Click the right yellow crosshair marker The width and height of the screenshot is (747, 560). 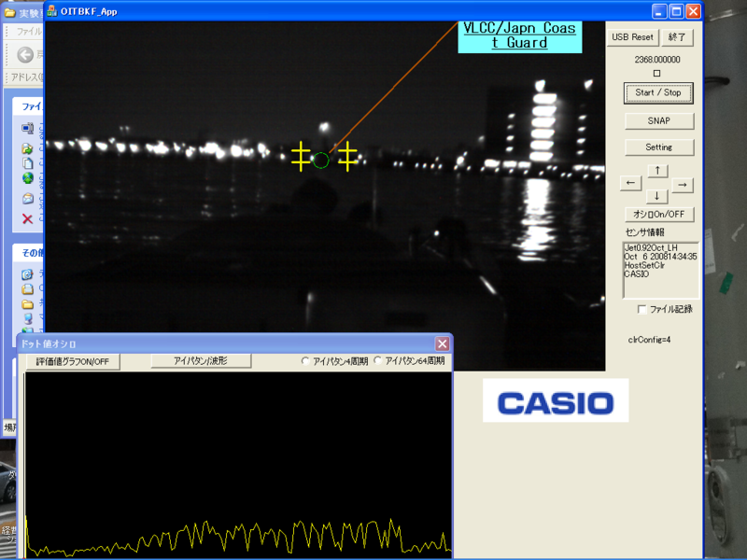[347, 156]
